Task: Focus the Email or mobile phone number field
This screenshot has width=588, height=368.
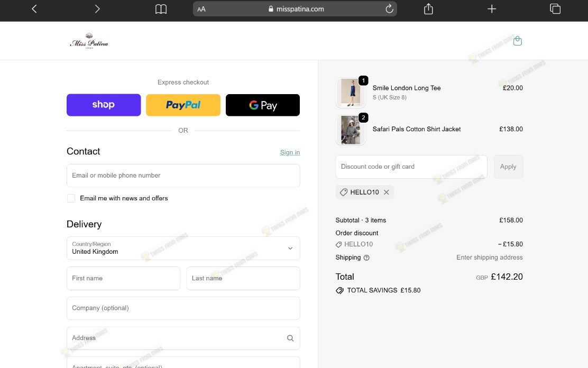Action: tap(183, 176)
